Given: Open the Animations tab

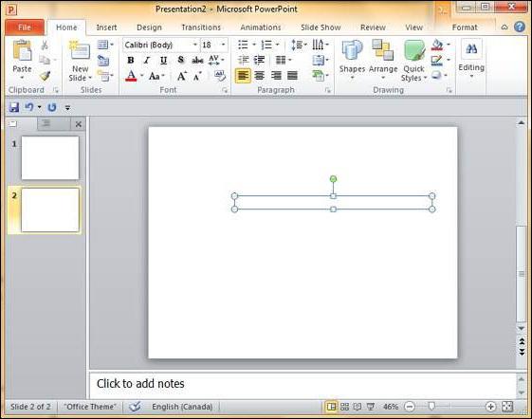Looking at the screenshot, I should pos(261,27).
